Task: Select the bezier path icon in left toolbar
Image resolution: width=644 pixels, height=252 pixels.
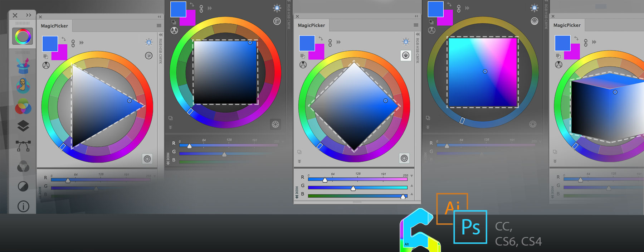Action: [x=23, y=146]
